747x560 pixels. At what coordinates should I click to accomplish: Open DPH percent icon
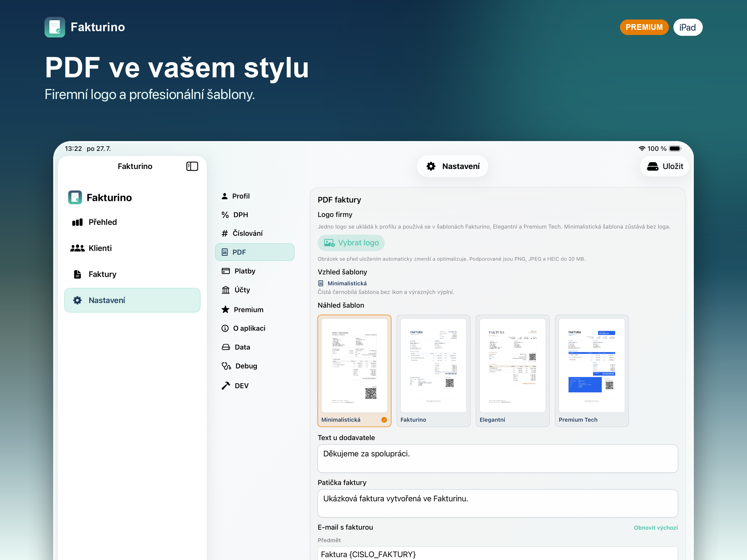pos(225,215)
